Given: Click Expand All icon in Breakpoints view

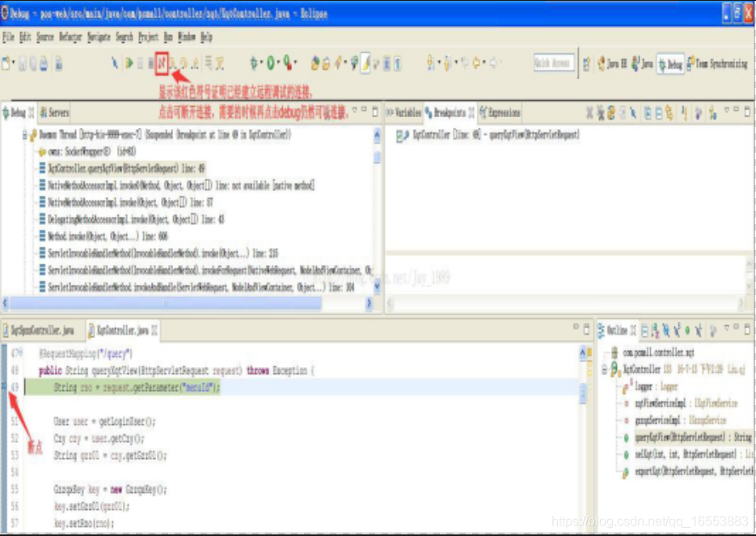Looking at the screenshot, I should point(648,113).
